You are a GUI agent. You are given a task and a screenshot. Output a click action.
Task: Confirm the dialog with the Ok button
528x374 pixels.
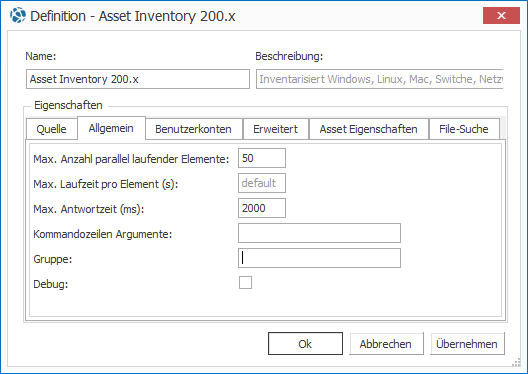pyautogui.click(x=305, y=344)
